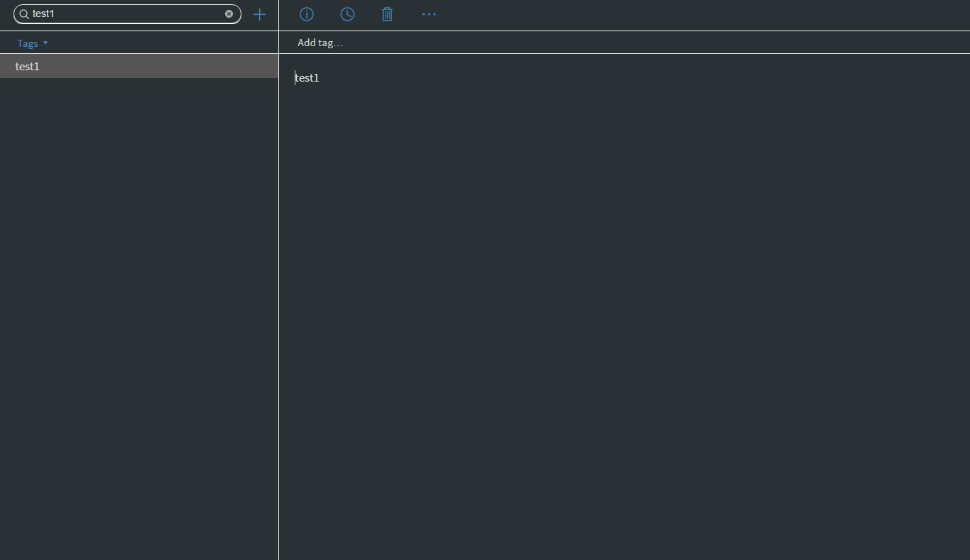The image size is (970, 560).
Task: Click the Tags label heading
Action: [x=27, y=43]
